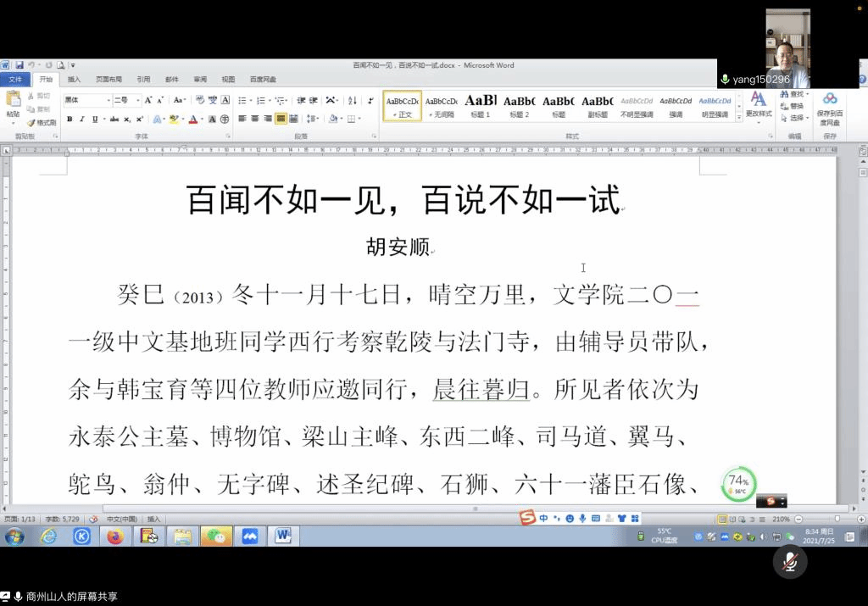Click the Format Painter (格式刷) tool

click(x=41, y=123)
